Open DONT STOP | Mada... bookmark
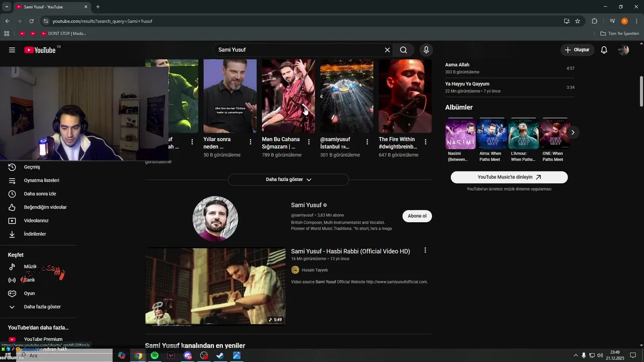The width and height of the screenshot is (644, 362). click(x=64, y=34)
